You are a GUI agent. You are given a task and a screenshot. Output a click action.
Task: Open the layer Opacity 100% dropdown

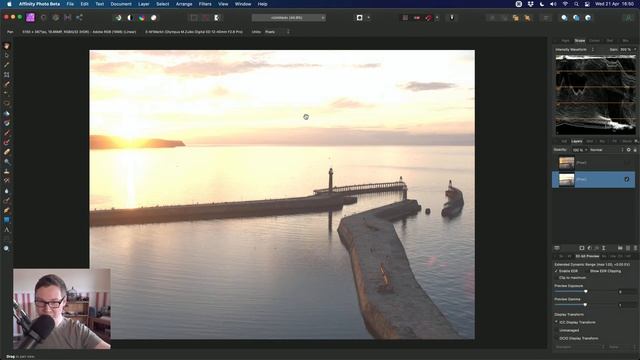(x=580, y=150)
